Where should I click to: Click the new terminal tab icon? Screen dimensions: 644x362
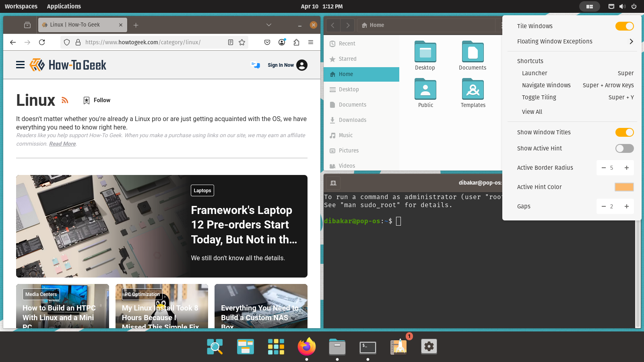pos(333,183)
